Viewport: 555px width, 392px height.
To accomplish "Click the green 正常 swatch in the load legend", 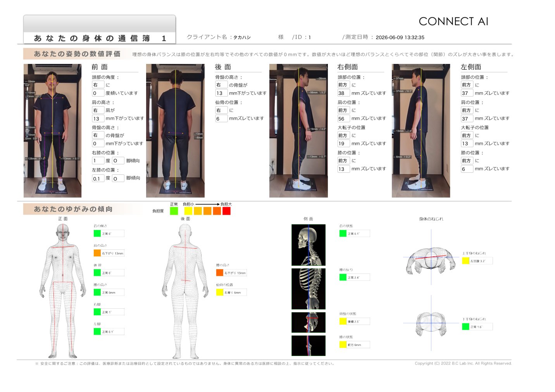I will click(174, 211).
